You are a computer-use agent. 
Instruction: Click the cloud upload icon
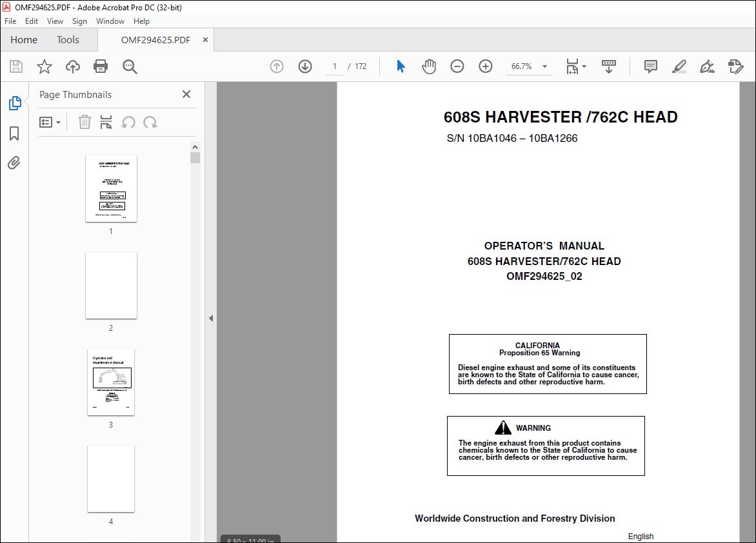tap(73, 66)
